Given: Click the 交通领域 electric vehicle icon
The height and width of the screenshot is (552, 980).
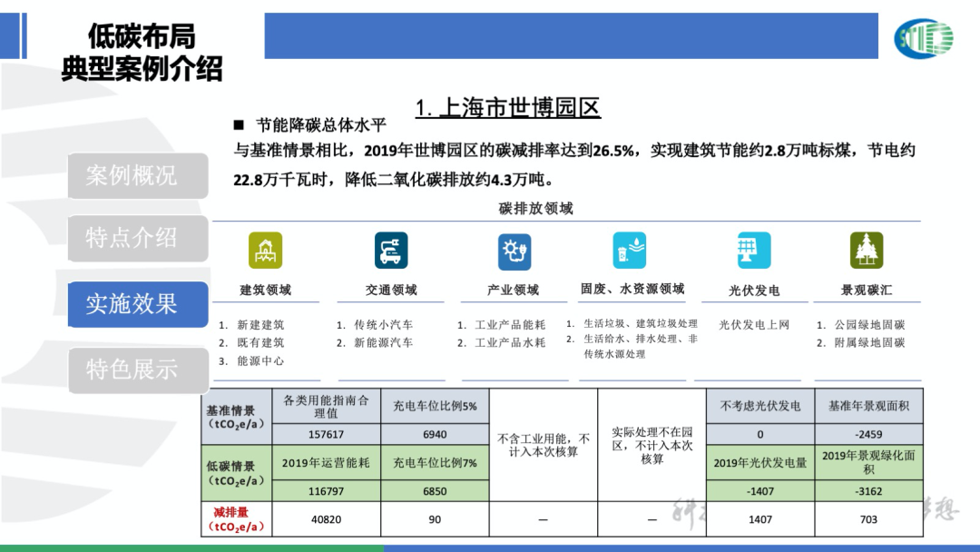Looking at the screenshot, I should (x=390, y=251).
